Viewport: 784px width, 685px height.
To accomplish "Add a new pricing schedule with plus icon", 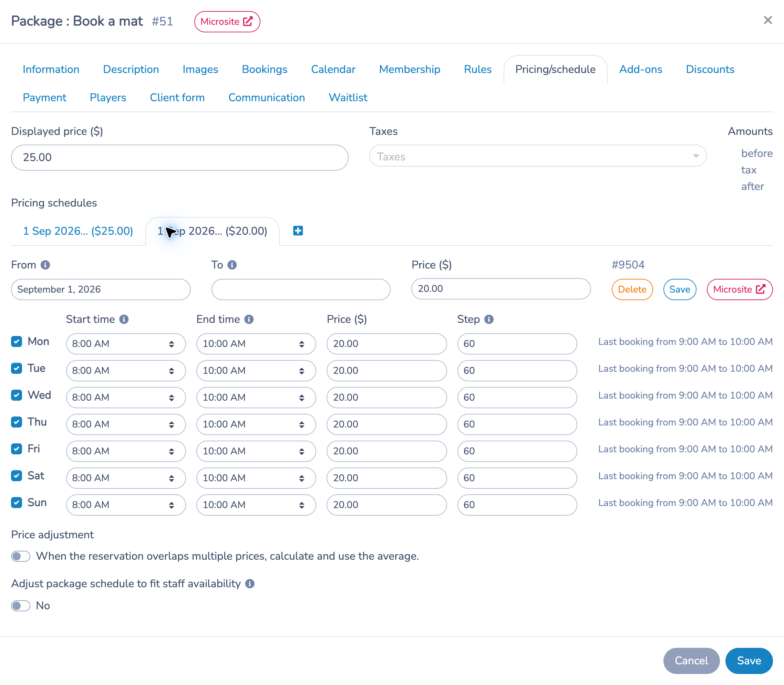I will point(298,231).
